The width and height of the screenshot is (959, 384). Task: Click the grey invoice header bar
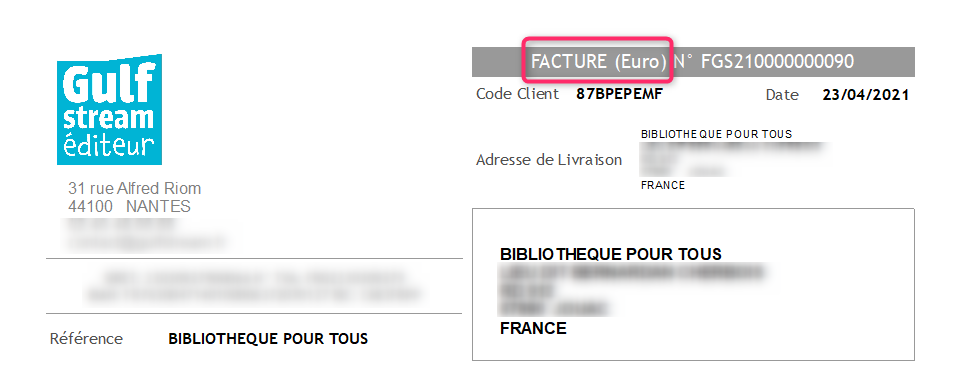693,62
